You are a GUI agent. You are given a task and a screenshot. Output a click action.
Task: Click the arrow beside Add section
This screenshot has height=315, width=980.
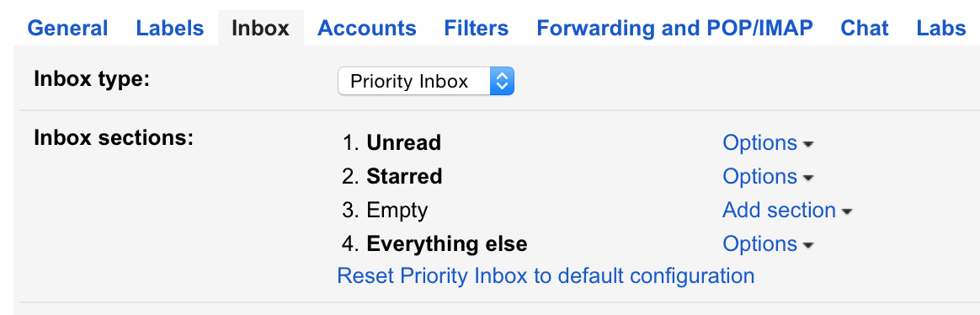[847, 212]
